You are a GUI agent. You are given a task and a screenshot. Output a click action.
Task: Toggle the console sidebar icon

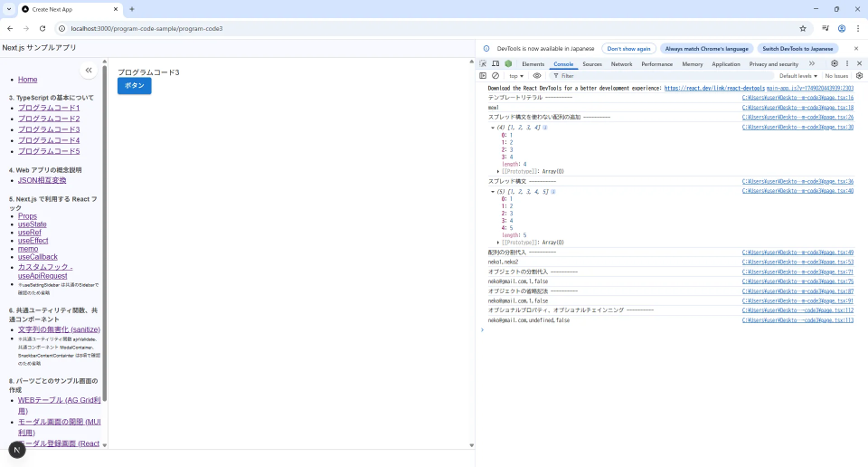pyautogui.click(x=483, y=76)
